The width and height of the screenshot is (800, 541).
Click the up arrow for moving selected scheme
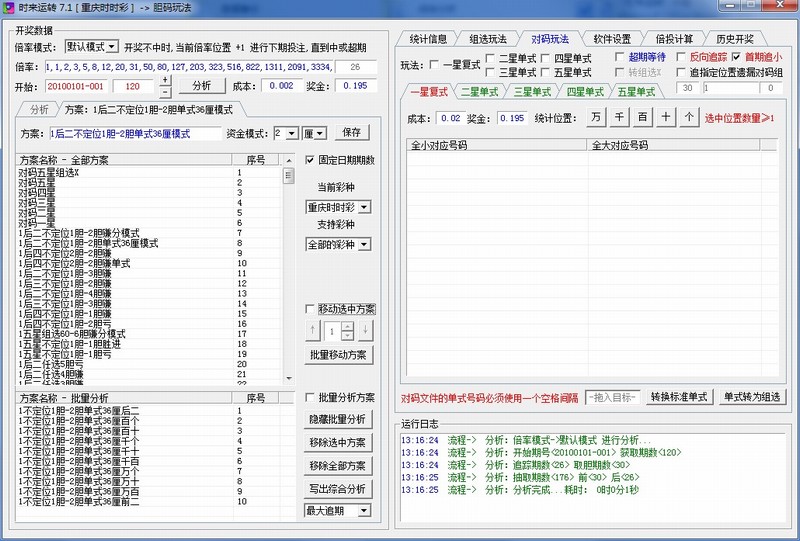[311, 331]
